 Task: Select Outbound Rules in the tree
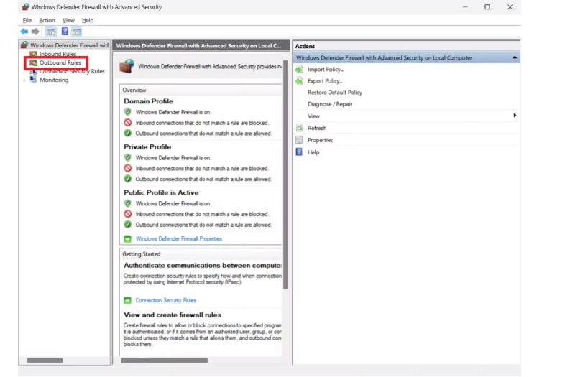click(60, 62)
